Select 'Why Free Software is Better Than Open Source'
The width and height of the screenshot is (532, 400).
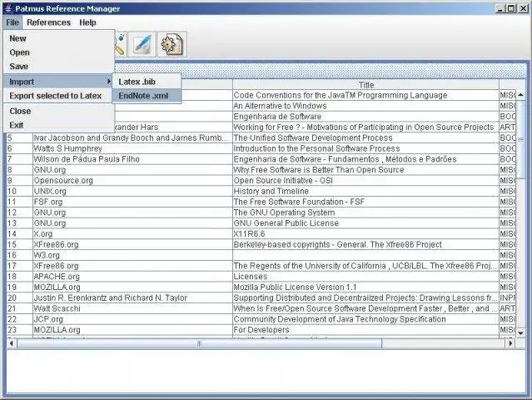(365, 170)
